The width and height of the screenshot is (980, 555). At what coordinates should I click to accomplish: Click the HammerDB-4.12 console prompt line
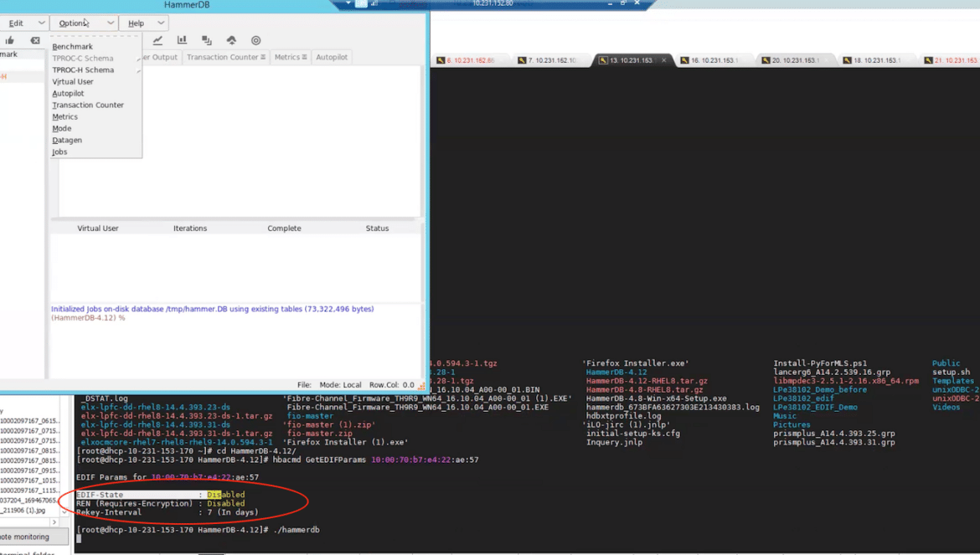coord(88,318)
